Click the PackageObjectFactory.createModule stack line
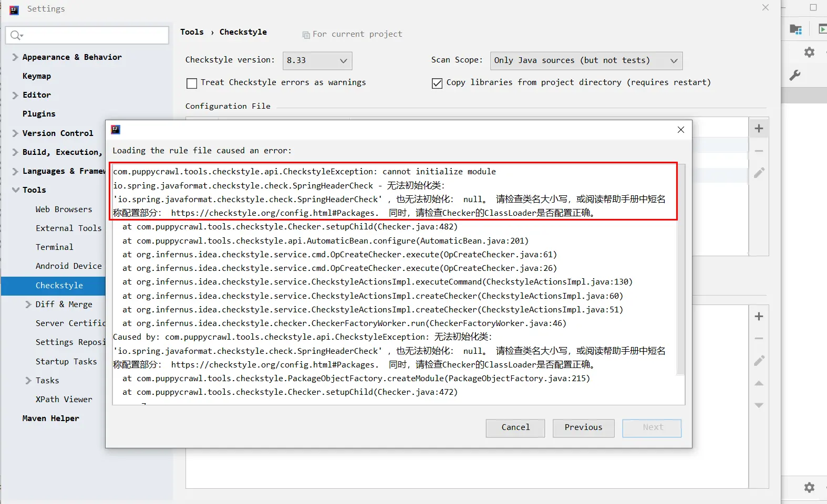This screenshot has width=827, height=504. click(356, 379)
